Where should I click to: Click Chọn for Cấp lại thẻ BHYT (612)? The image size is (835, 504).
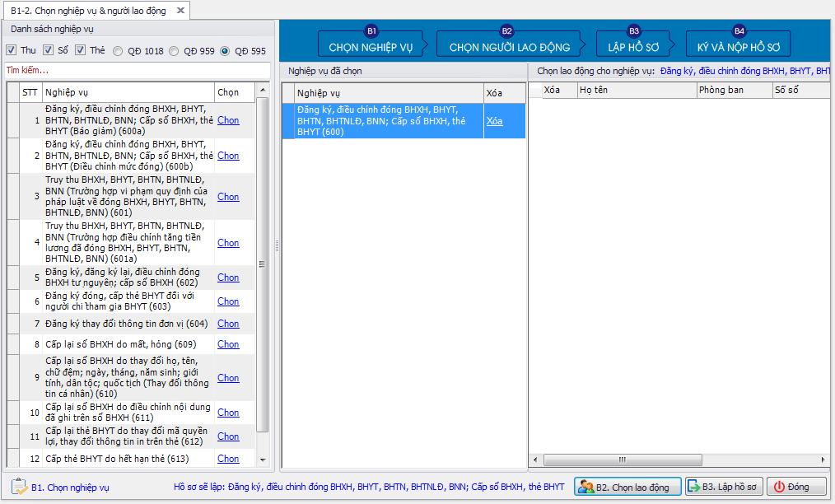[x=228, y=436]
